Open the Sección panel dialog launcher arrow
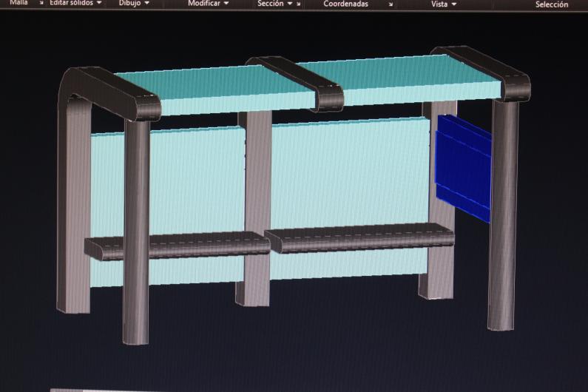588x392 pixels. click(x=299, y=4)
